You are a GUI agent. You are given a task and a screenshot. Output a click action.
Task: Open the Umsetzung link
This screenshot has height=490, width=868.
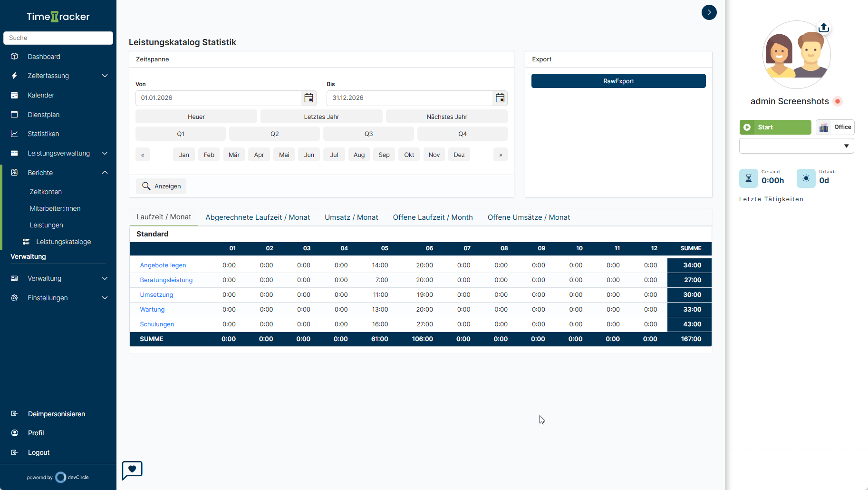click(156, 295)
